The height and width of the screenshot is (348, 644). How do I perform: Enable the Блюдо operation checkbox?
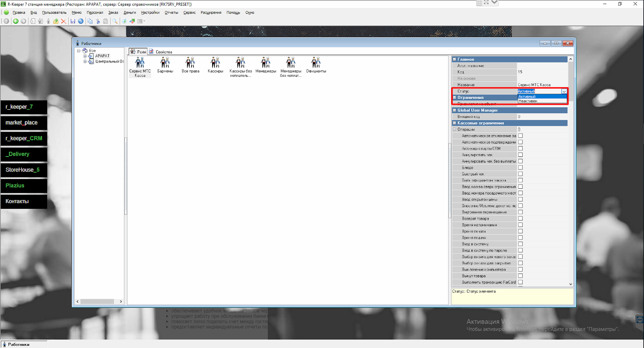pos(520,167)
